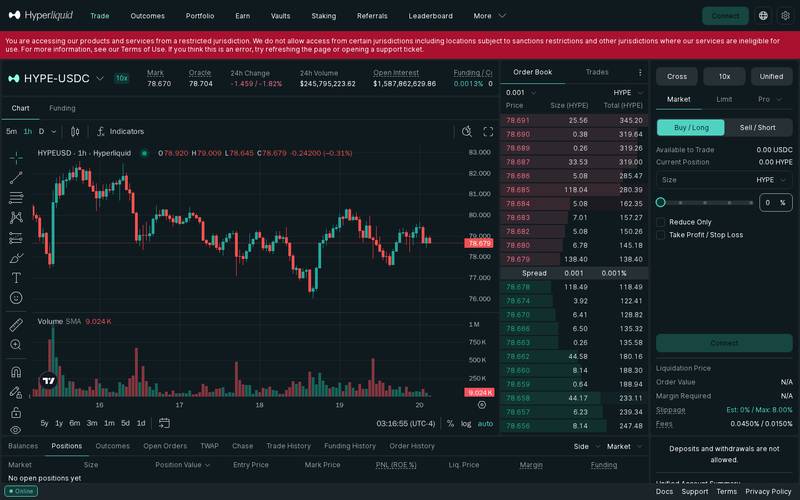
Task: Click the Connect button in header
Action: (x=726, y=16)
